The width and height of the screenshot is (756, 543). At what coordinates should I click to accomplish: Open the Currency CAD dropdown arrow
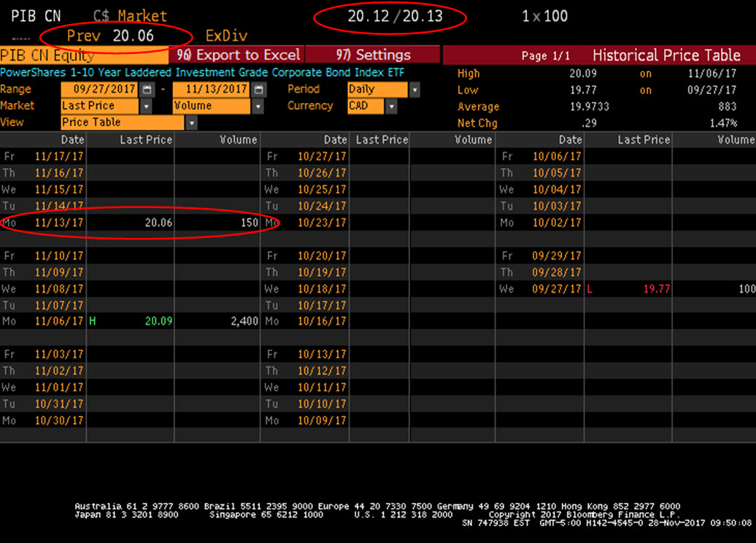392,106
